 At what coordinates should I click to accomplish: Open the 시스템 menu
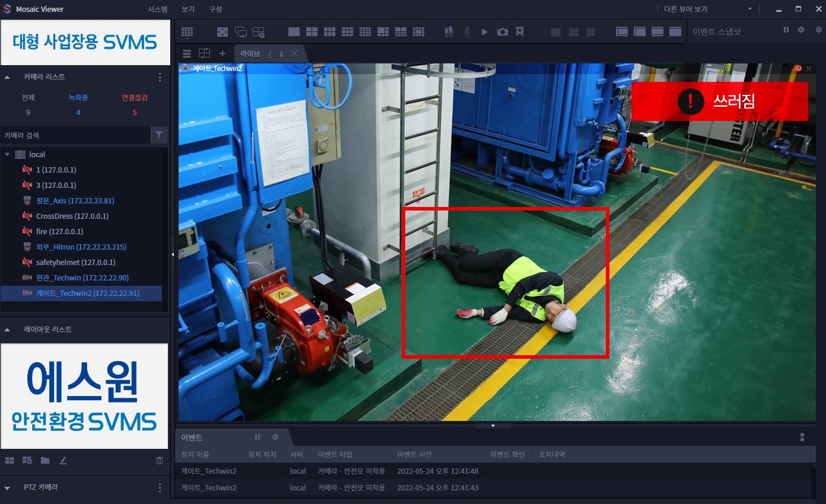click(x=157, y=9)
